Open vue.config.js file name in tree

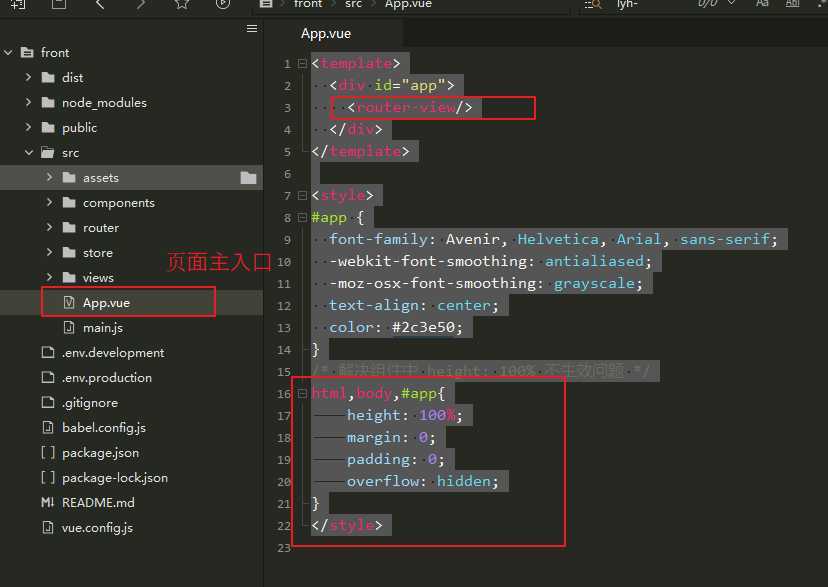(97, 528)
